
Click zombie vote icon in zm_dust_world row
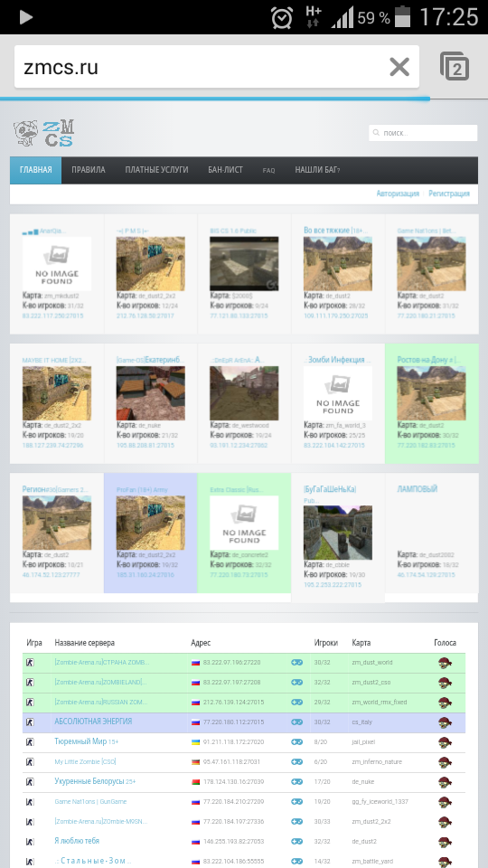[x=445, y=663]
